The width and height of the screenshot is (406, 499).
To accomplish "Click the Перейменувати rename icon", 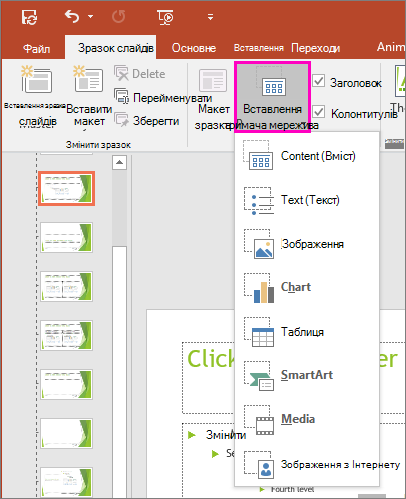I will 121,96.
